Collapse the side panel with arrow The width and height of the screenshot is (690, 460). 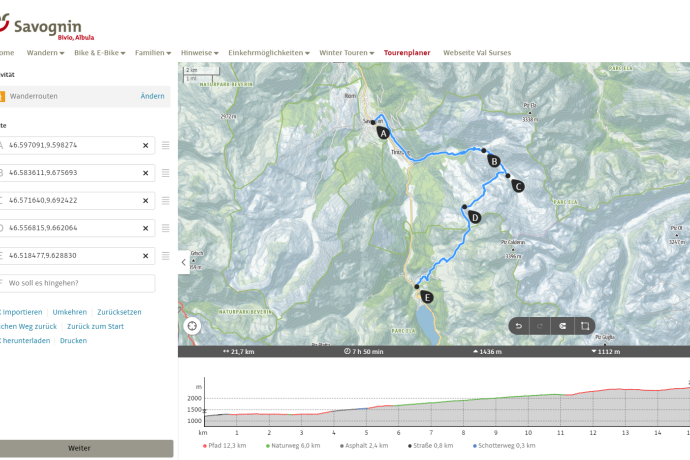click(x=184, y=262)
